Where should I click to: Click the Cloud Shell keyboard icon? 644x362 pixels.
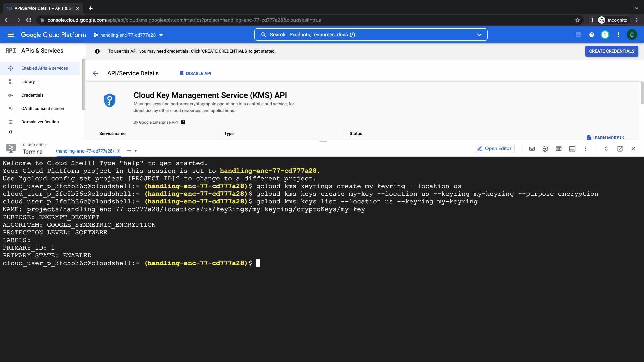coord(532,149)
